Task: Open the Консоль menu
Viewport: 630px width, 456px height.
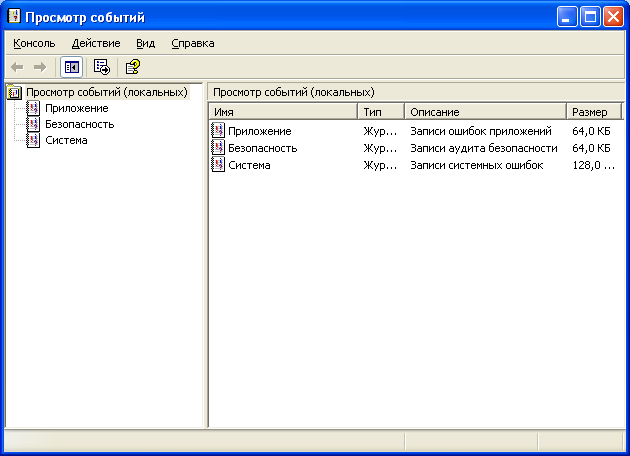Action: click(34, 43)
